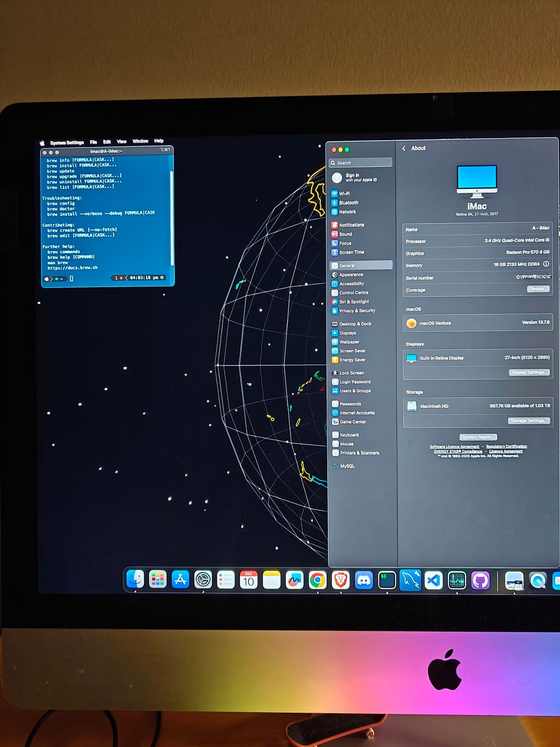Screen dimensions: 560x747
Task: Click the Memory info icon
Action: [546, 264]
